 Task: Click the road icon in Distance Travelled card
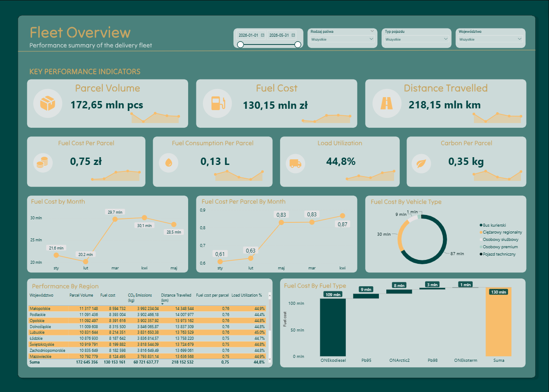click(x=387, y=104)
